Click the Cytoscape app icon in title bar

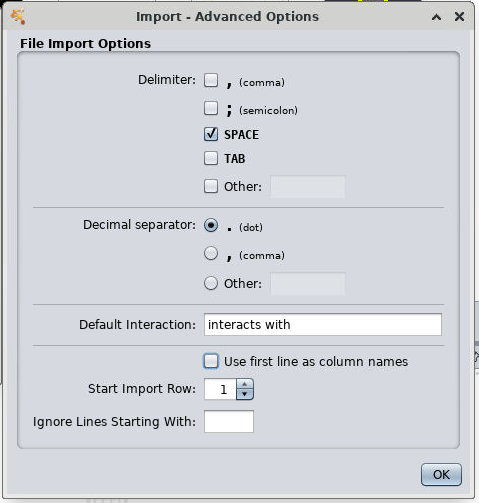click(18, 16)
